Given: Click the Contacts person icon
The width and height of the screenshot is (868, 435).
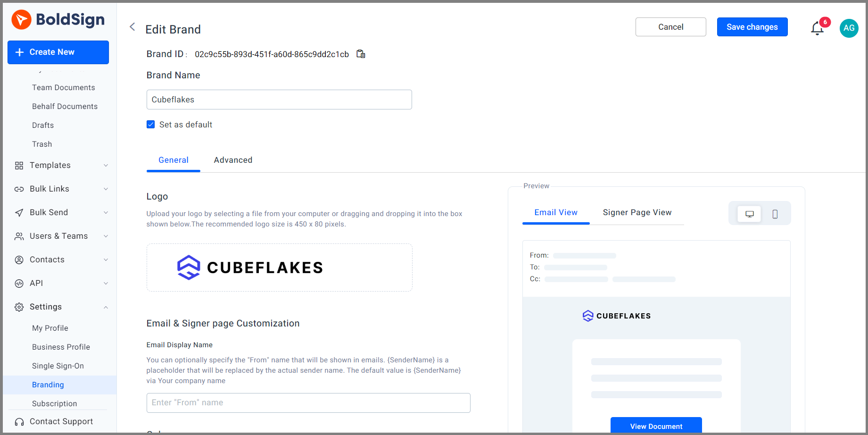Looking at the screenshot, I should (x=19, y=259).
